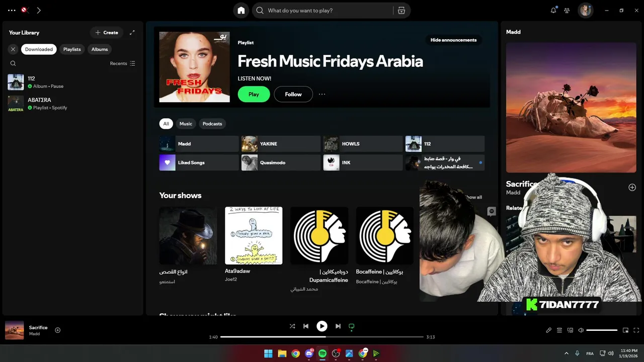Open the 112 shortcut tile
Image resolution: width=644 pixels, height=362 pixels.
[445, 144]
